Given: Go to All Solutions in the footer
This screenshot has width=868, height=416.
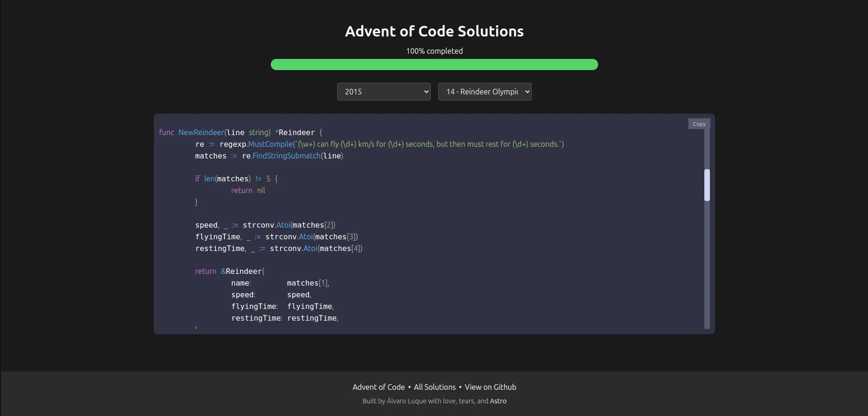Looking at the screenshot, I should (x=434, y=387).
